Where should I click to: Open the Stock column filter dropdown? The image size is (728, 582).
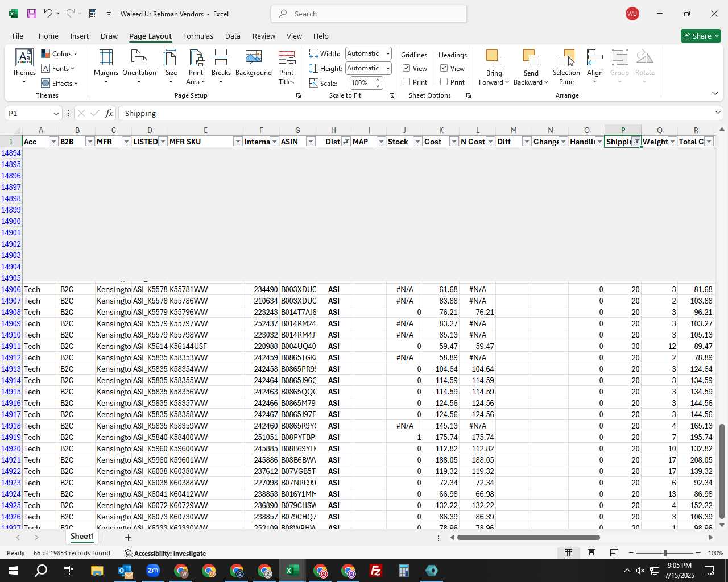(417, 142)
